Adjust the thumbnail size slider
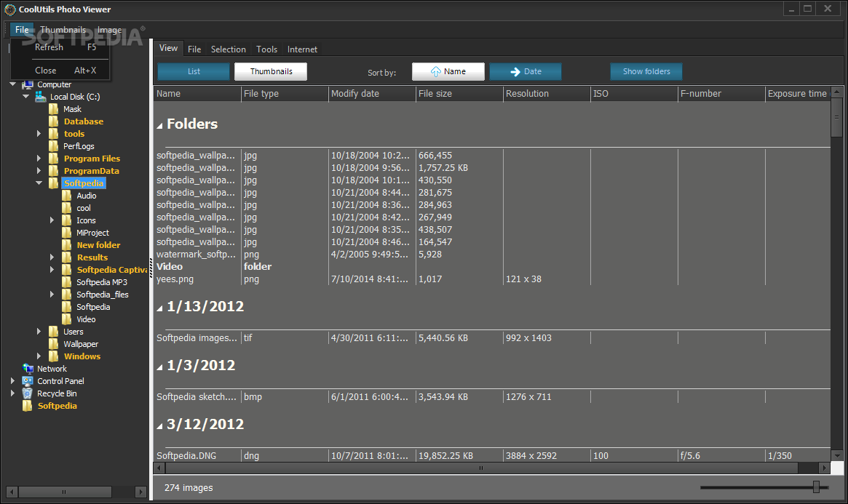This screenshot has height=504, width=848. [816, 487]
